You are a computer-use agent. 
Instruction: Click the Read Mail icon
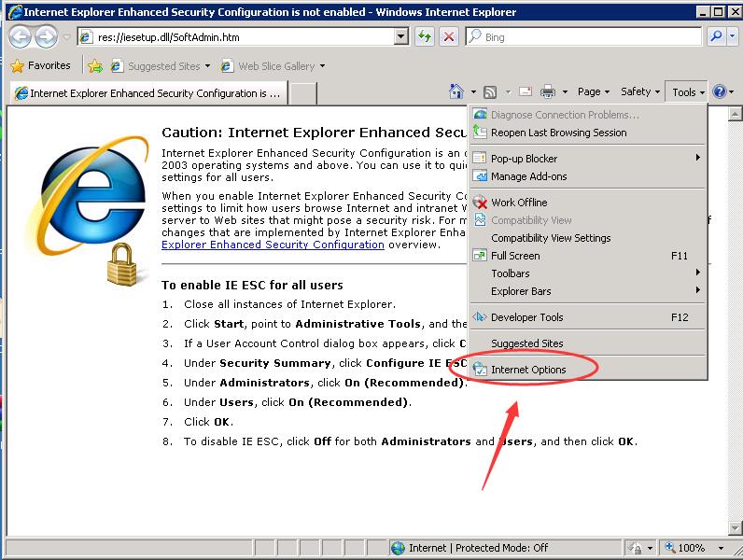pyautogui.click(x=525, y=91)
